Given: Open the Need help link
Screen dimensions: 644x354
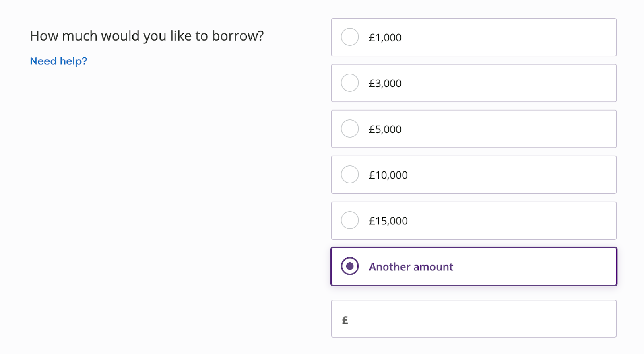Looking at the screenshot, I should 58,61.
